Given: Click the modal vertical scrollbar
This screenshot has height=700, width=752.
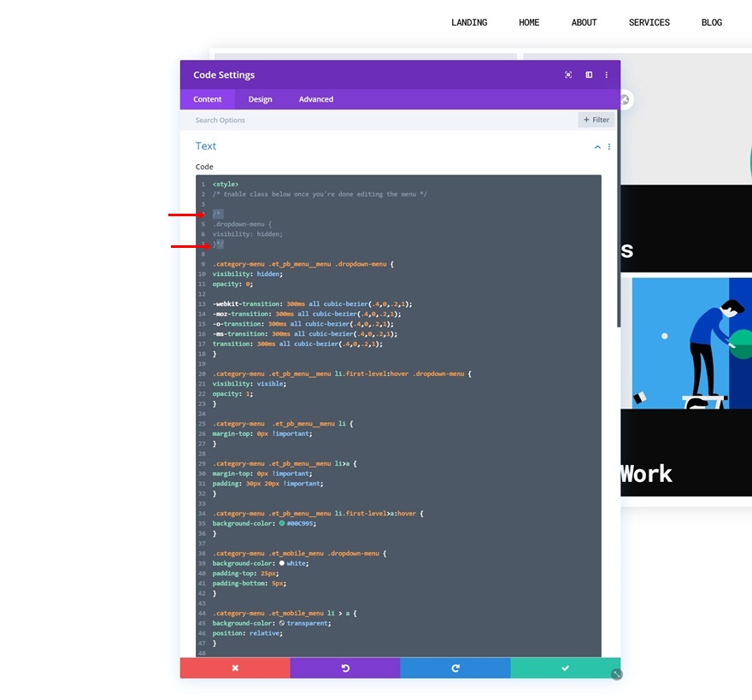Looking at the screenshot, I should point(619,218).
